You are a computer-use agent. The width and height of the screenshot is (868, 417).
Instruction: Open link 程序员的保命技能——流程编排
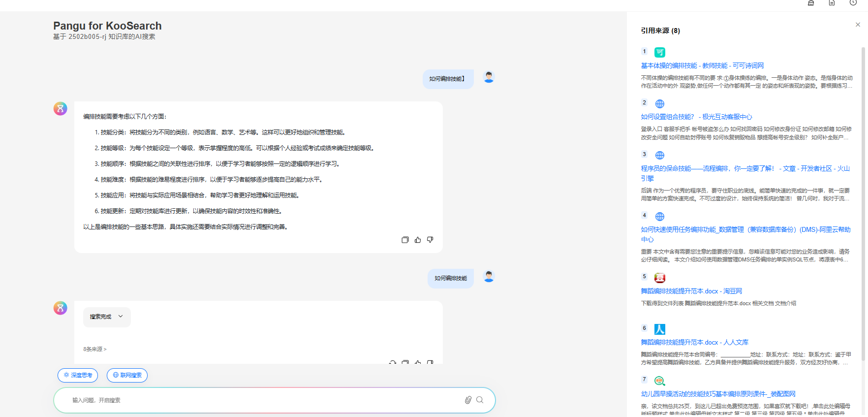coord(745,173)
